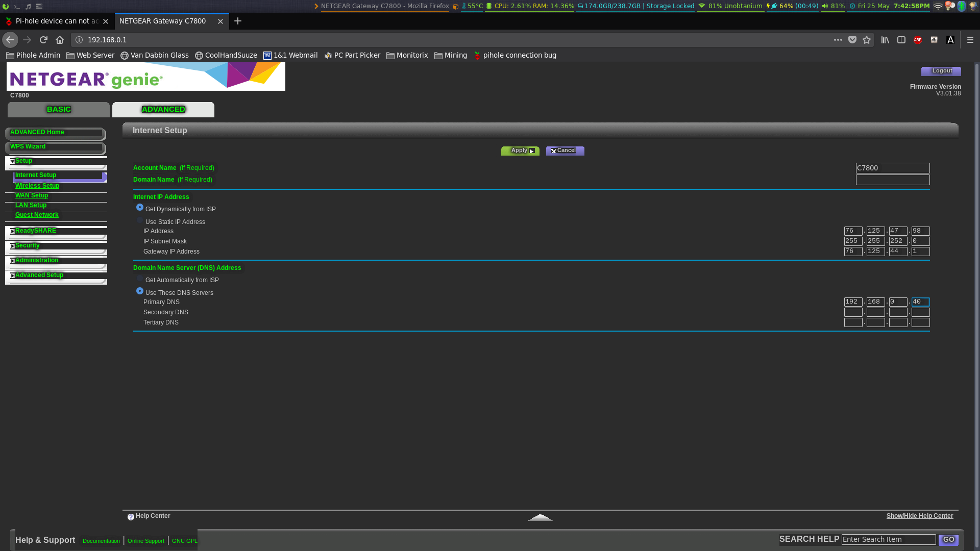Screen dimensions: 980x551
Task: Select Get Automatically from ISP radio
Action: tap(140, 279)
